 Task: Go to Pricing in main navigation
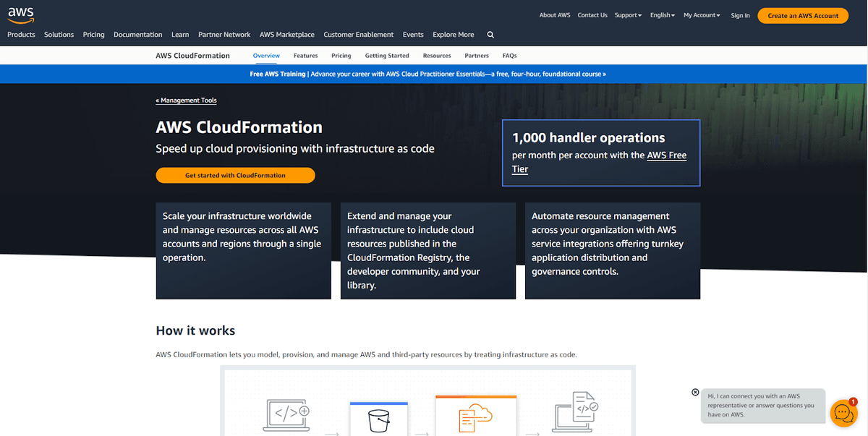[x=93, y=35]
